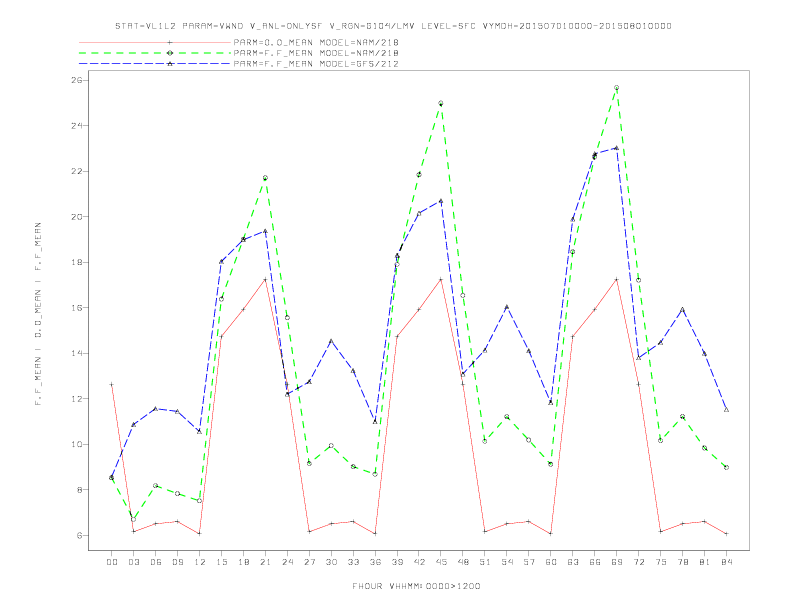
Task: Click x-axis tick label 66
Action: [595, 562]
